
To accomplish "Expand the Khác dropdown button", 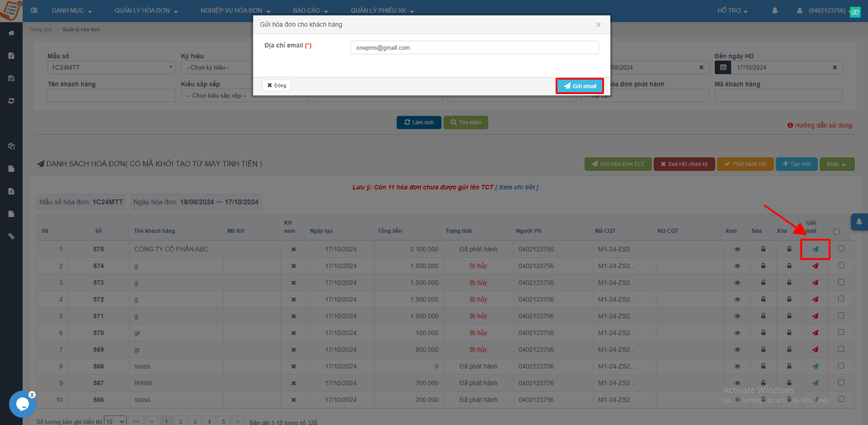I will point(836,164).
